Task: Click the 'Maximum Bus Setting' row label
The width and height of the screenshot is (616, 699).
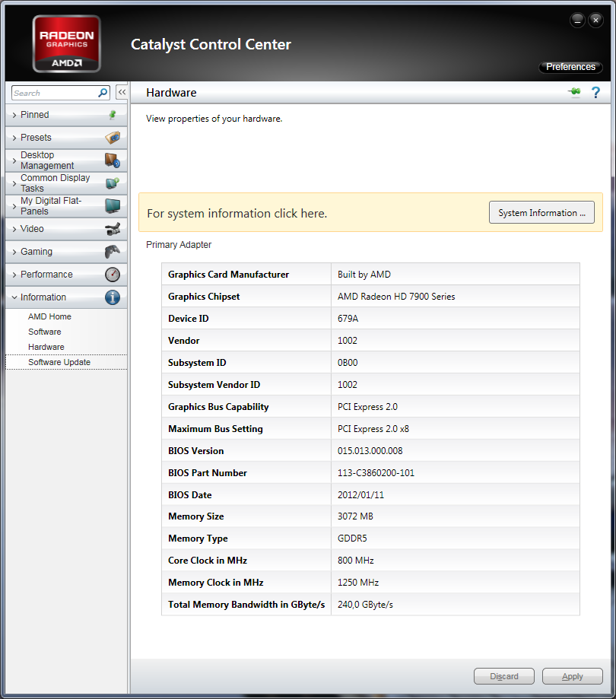Action: (x=215, y=429)
